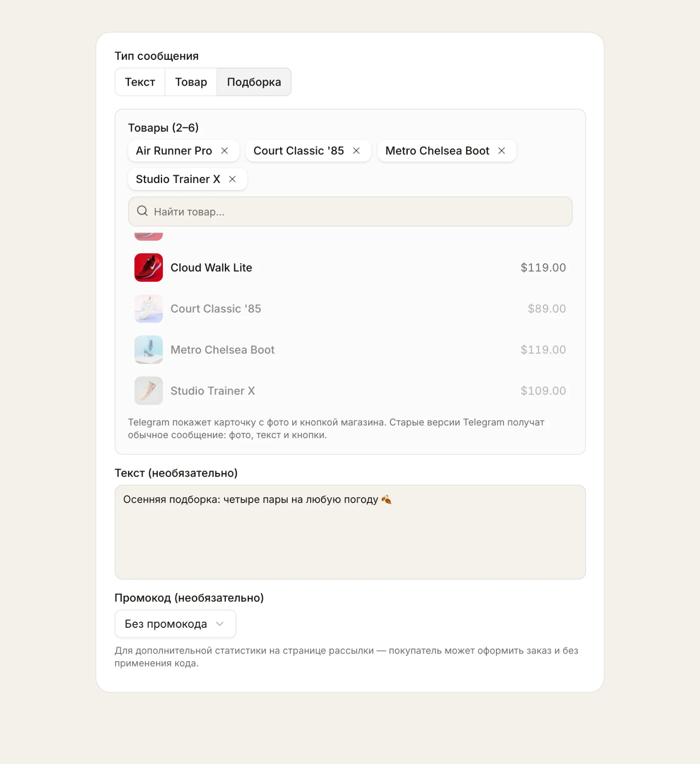Image resolution: width=700 pixels, height=764 pixels.
Task: Click the Промокод (необязательно) label
Action: click(189, 598)
